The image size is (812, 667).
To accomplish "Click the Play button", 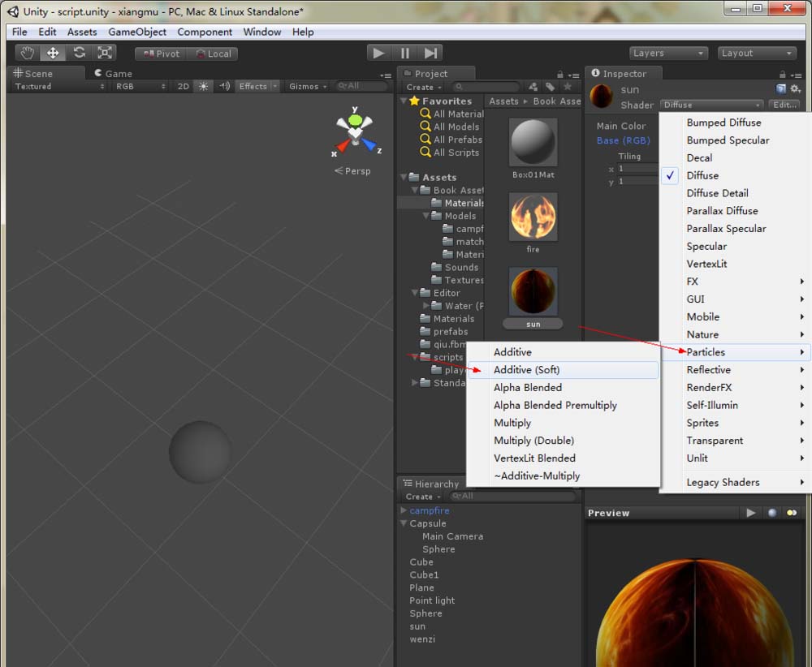I will 378,53.
